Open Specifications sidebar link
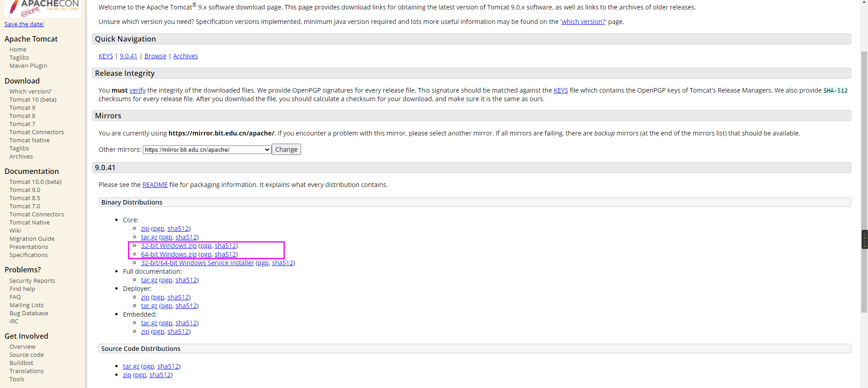The height and width of the screenshot is (388, 868). point(28,255)
